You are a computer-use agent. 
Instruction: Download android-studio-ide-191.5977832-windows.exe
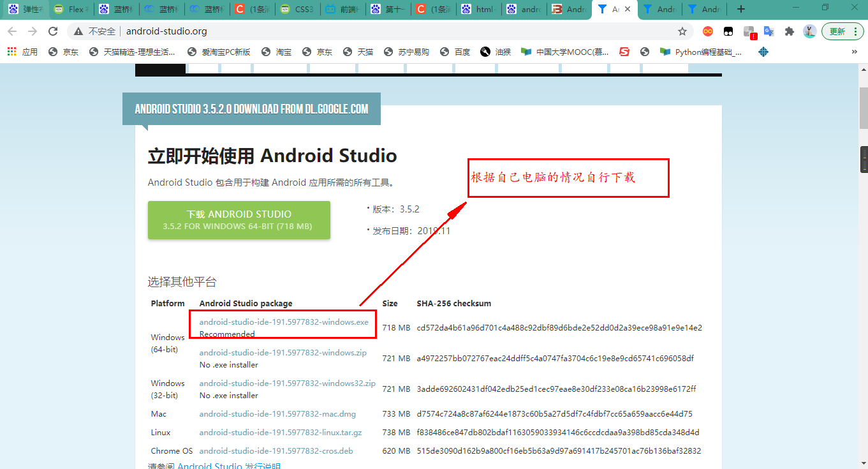click(x=284, y=322)
